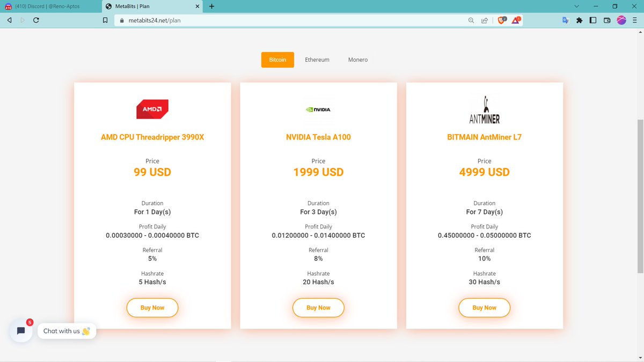Viewport: 644px width, 362px height.
Task: Go back with the browser back arrow
Action: click(10, 20)
